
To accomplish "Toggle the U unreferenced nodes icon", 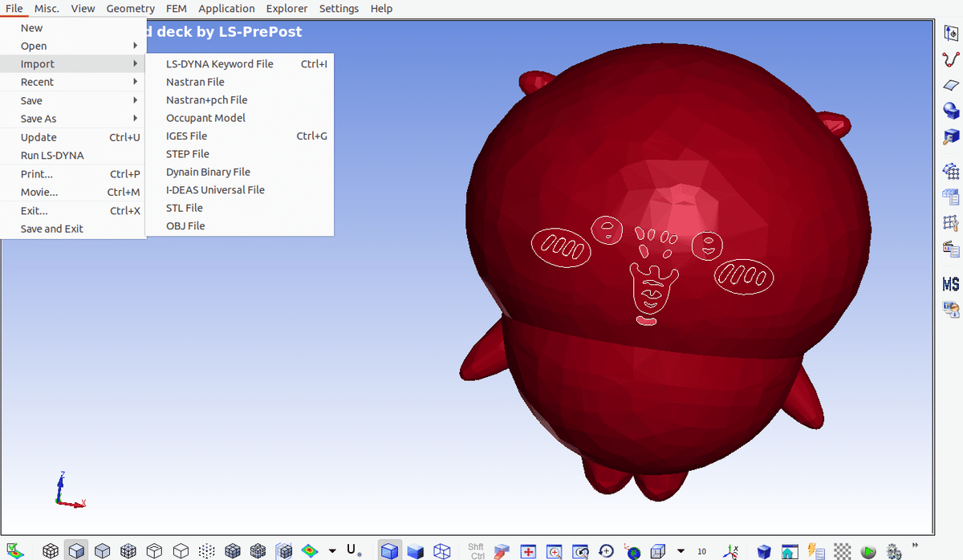I will tap(354, 550).
